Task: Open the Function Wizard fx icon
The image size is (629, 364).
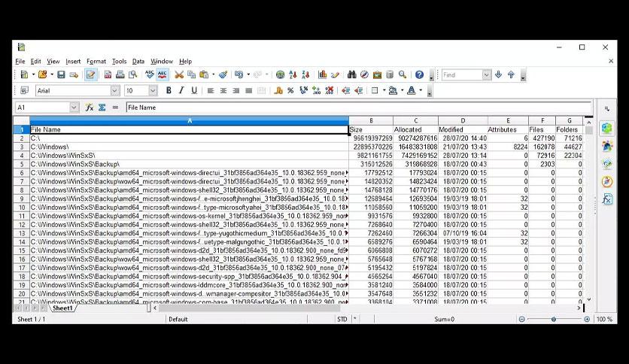Action: (x=90, y=108)
